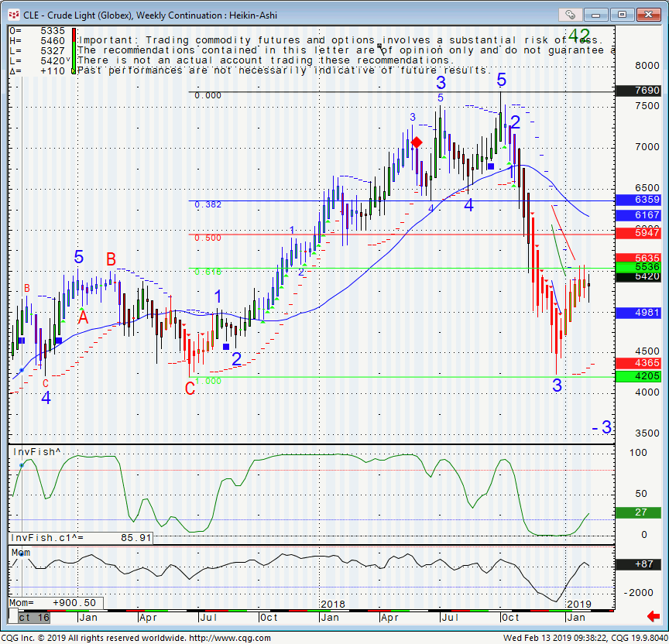This screenshot has width=669, height=644.
Task: Click the blue square marker below wave 1
Action: pyautogui.click(x=225, y=347)
